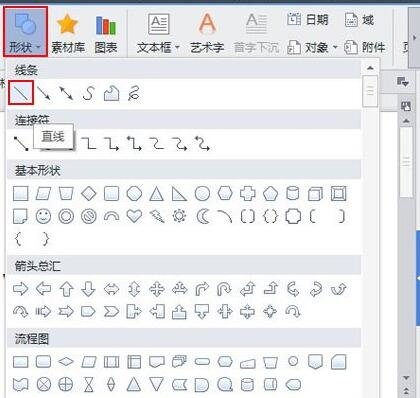
Task: Open 艺术字 word art gallery
Action: (207, 33)
